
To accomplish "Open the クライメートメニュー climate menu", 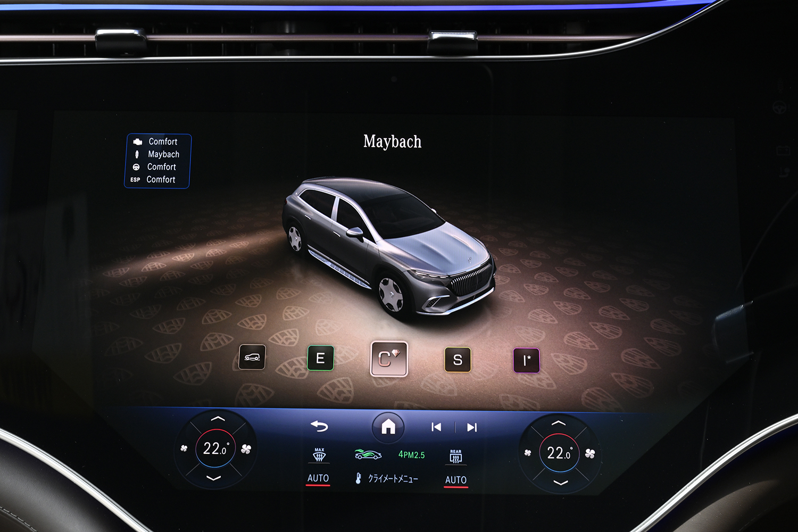I will click(x=387, y=478).
